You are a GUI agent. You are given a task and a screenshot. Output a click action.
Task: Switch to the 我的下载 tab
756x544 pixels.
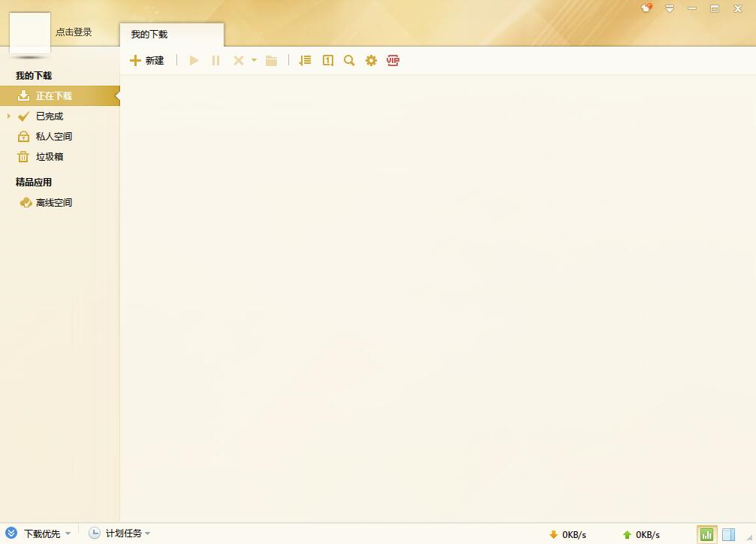click(149, 35)
